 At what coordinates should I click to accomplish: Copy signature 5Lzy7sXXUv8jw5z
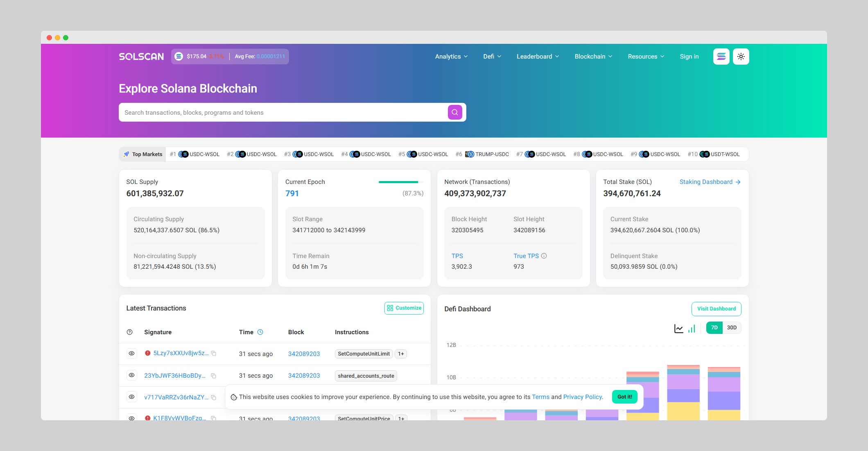pos(214,354)
